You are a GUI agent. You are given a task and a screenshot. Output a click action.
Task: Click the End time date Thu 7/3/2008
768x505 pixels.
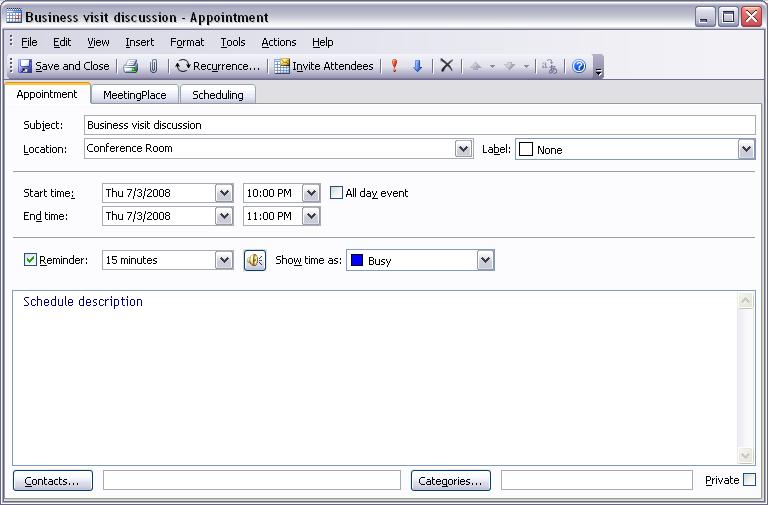159,216
